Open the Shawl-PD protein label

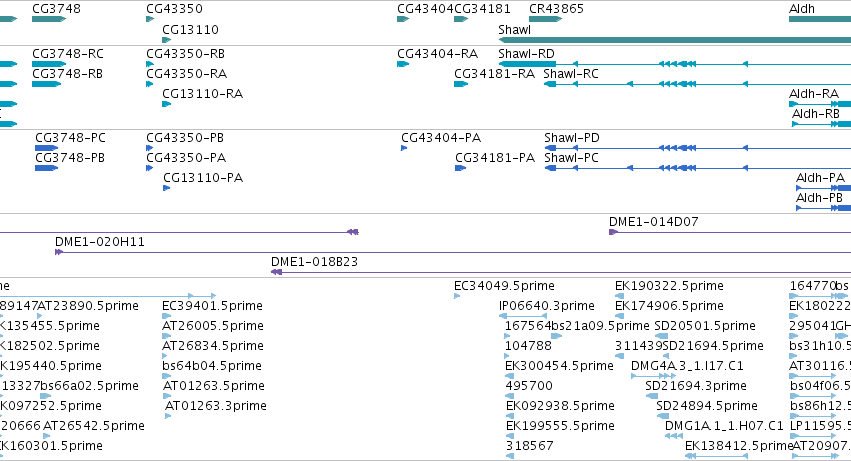pyautogui.click(x=572, y=138)
